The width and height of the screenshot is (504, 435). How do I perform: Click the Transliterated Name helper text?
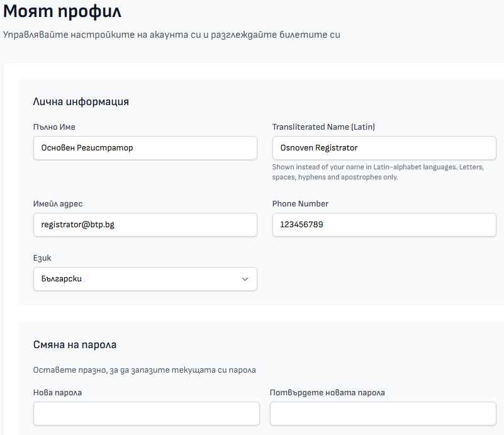(x=378, y=172)
